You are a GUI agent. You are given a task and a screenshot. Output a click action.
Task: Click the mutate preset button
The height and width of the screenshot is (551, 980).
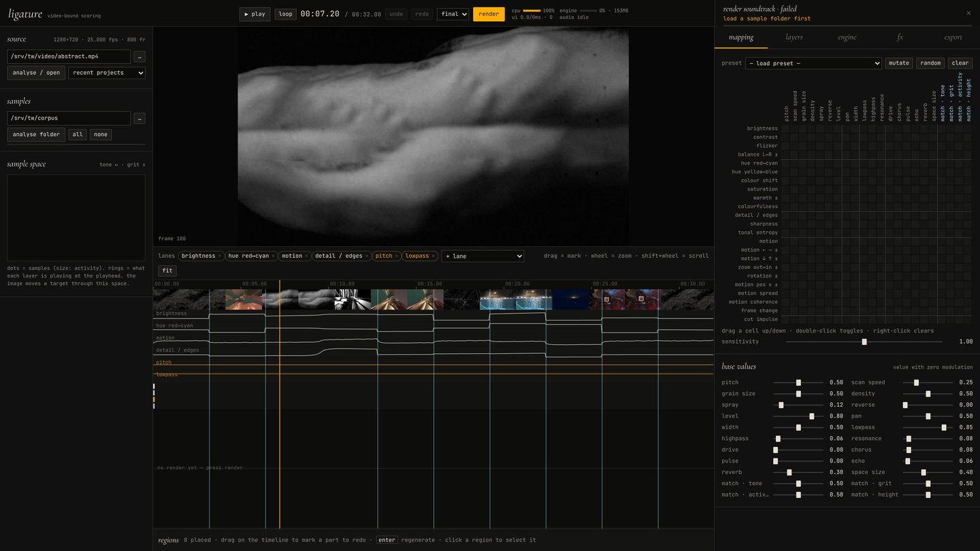(899, 63)
